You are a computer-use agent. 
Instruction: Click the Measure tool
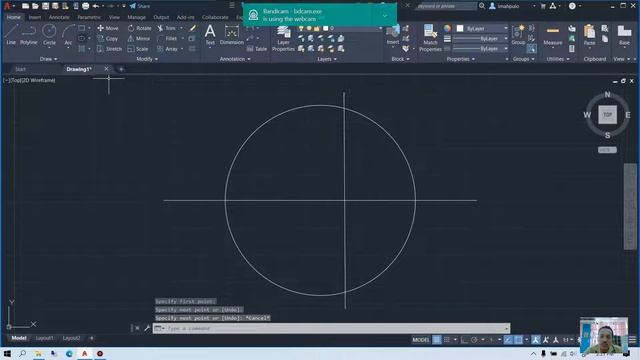553,35
